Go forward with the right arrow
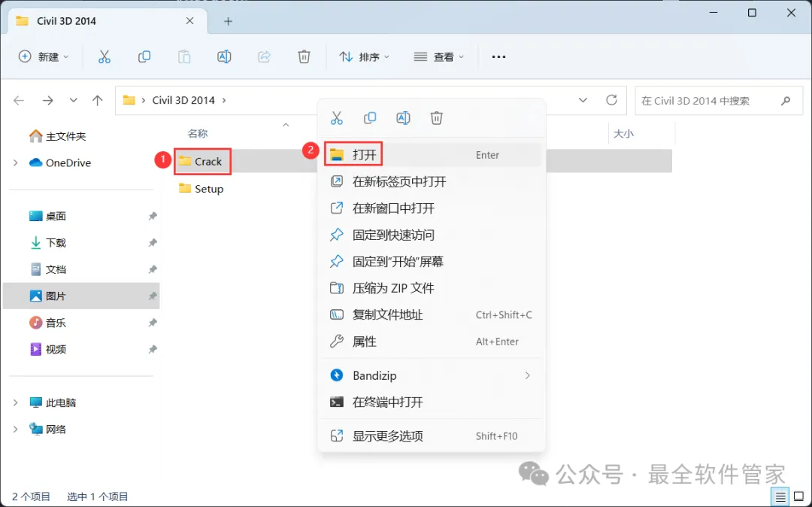Screen dimensions: 812x507 click(x=47, y=100)
